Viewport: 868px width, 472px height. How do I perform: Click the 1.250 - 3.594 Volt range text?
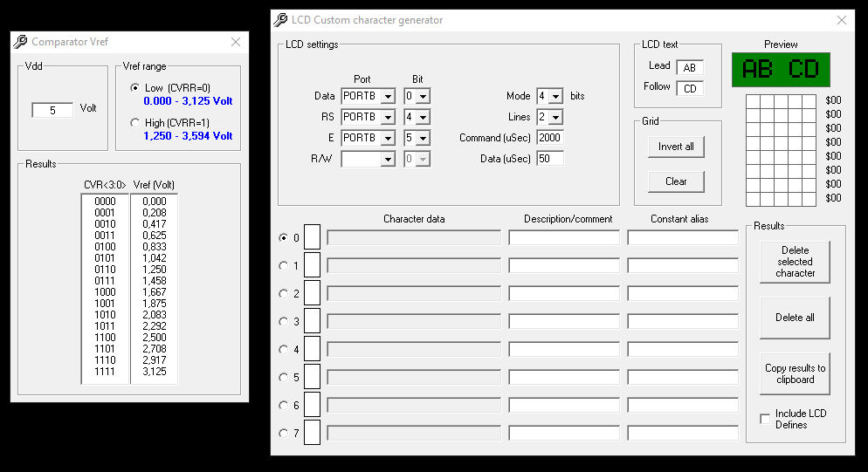pos(189,136)
